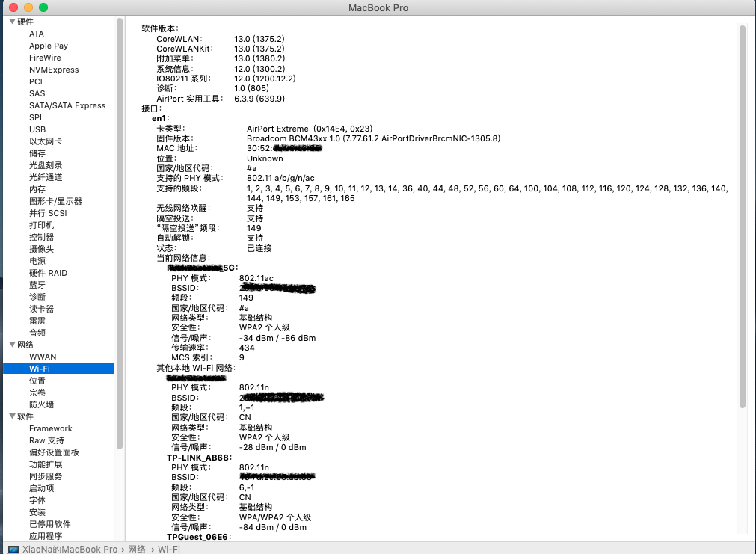Screen dimensions: 756x554
Task: Select PCI in the sidebar
Action: (36, 81)
